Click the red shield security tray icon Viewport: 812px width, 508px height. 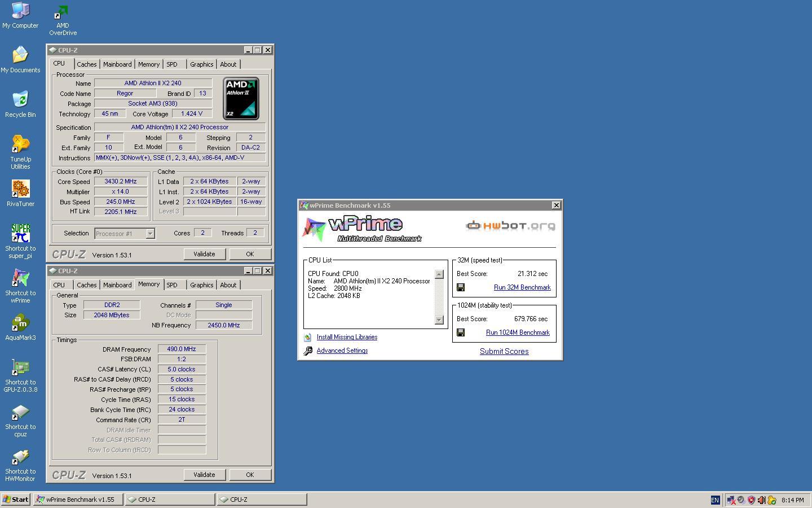pos(751,500)
